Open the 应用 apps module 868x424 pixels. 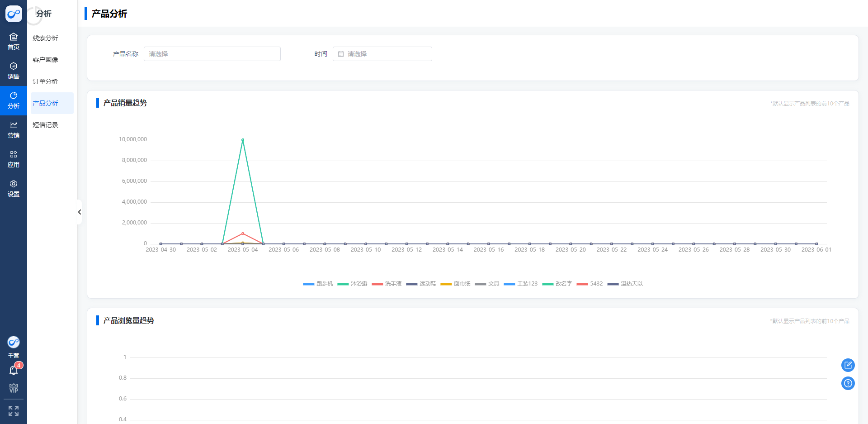coord(14,159)
